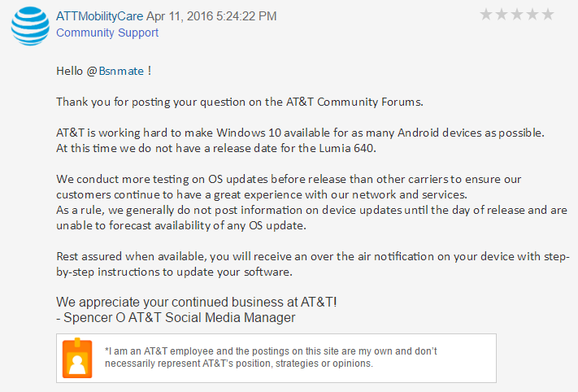The width and height of the screenshot is (578, 392).
Task: Rate the post four stars
Action: [532, 15]
